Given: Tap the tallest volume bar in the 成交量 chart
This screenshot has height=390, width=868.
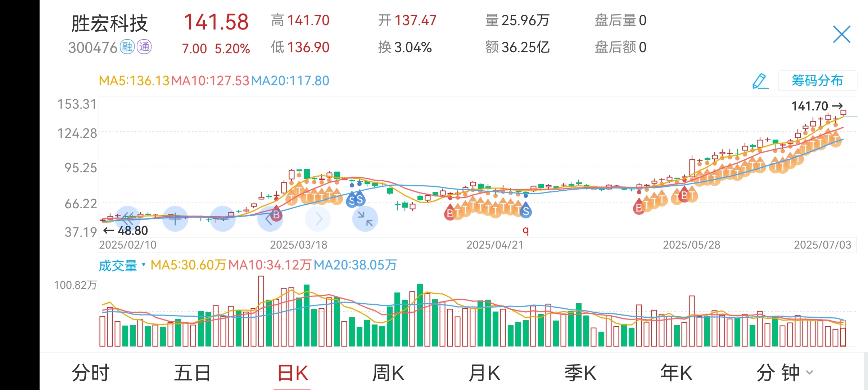Looking at the screenshot, I should (x=261, y=311).
